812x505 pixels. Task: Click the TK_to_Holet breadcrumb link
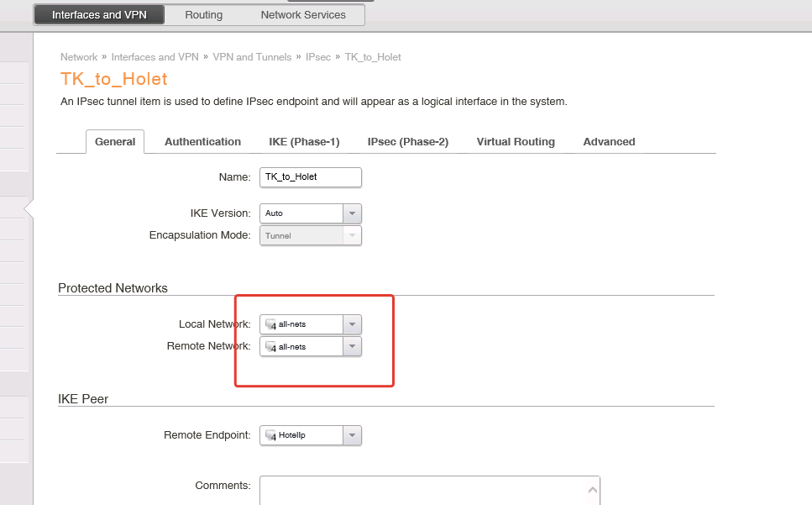[373, 57]
